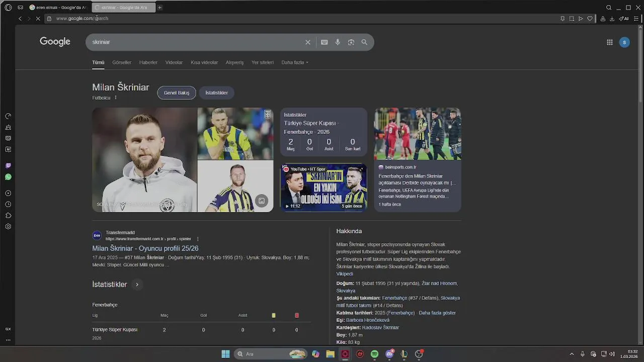View site security padlock info

pyautogui.click(x=49, y=19)
